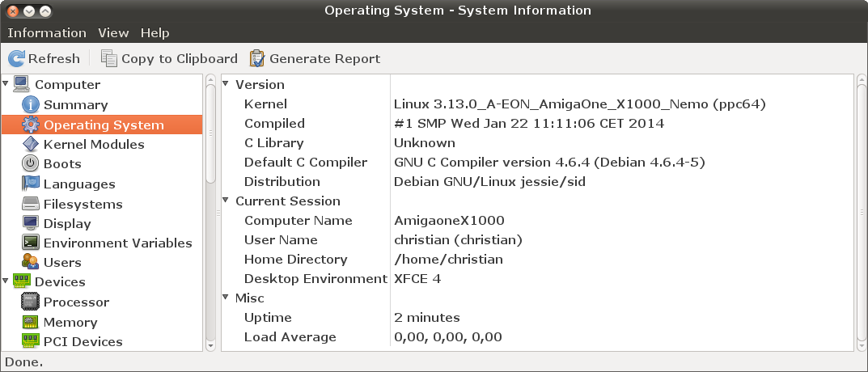Collapse the Devices tree category
Viewport: 868px width, 372px height.
[x=6, y=281]
